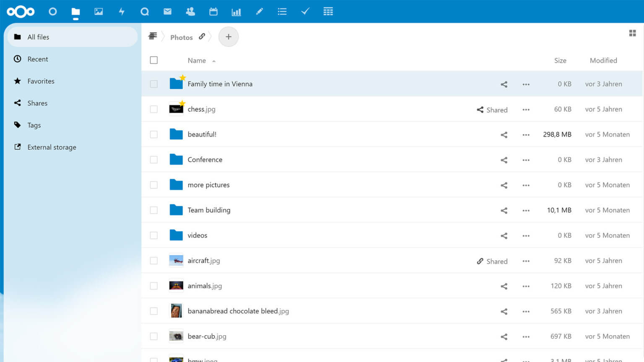Open the Activity lightning bolt icon
This screenshot has height=362, width=644.
122,12
